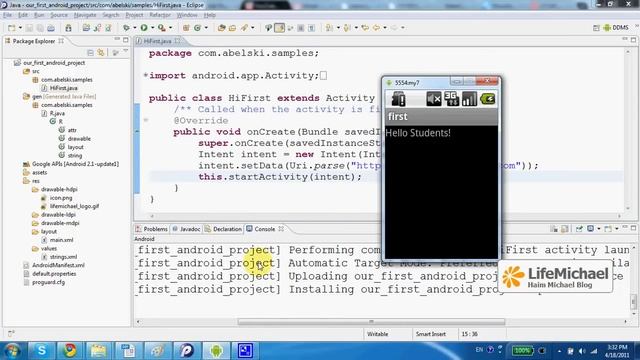Image resolution: width=640 pixels, height=360 pixels.
Task: Select the string class under R
Action: click(x=70, y=156)
